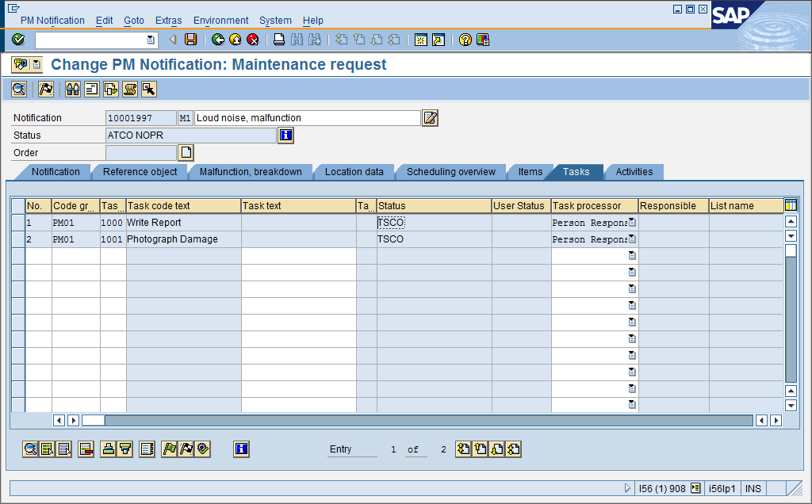Click the User Status column header

pos(522,206)
